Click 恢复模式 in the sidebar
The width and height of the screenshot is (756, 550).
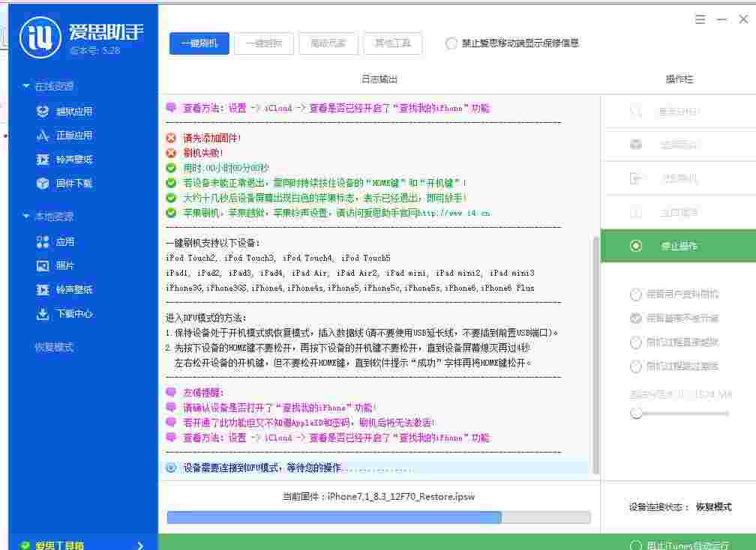56,346
